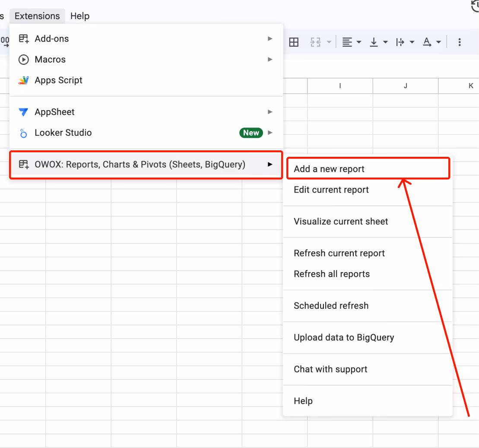
Task: Click the AppSheet blue icon
Action: (23, 112)
